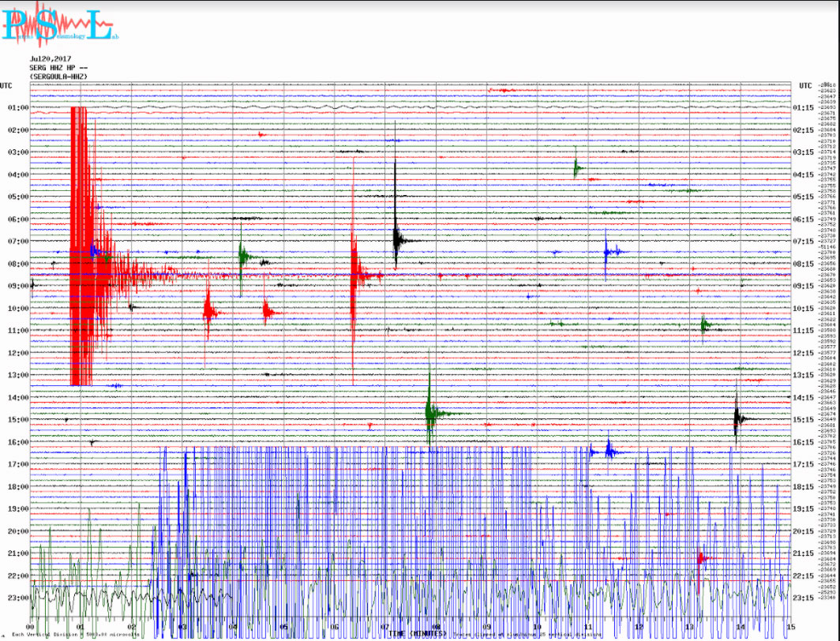Select the 13:00 hour marker on left
The image size is (840, 641).
[17, 375]
